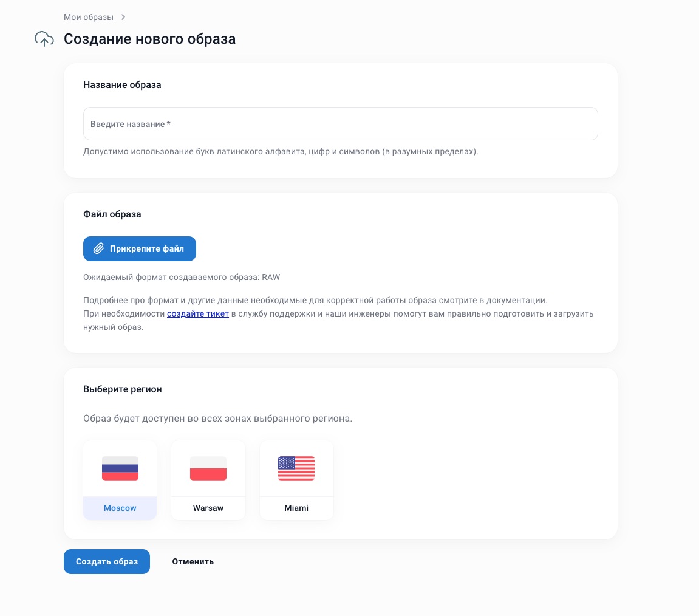Select the Warsaw region
The height and width of the screenshot is (616, 699).
pos(208,480)
